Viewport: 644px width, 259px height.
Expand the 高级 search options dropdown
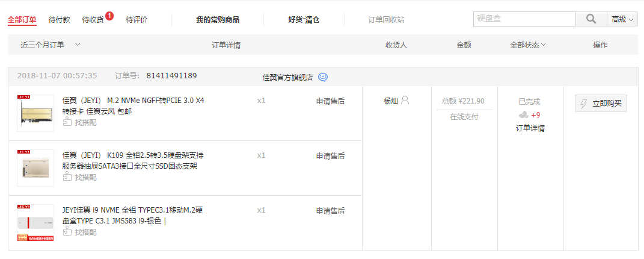[x=622, y=19]
